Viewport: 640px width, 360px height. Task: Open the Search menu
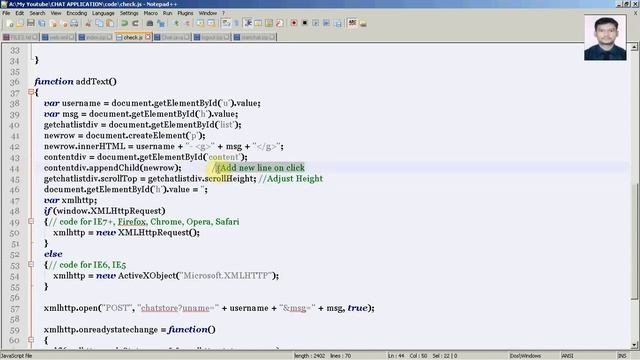[x=37, y=13]
